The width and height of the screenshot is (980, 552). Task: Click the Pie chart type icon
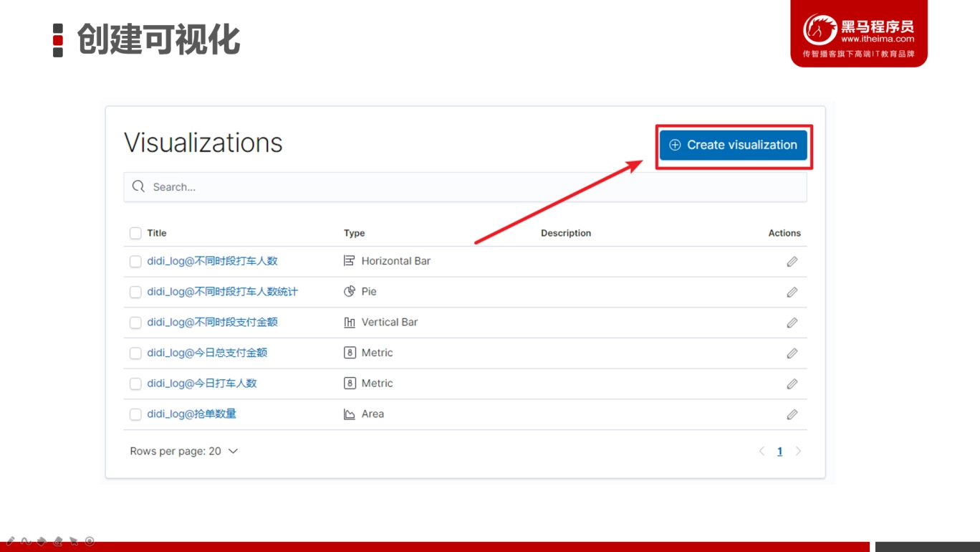tap(350, 292)
